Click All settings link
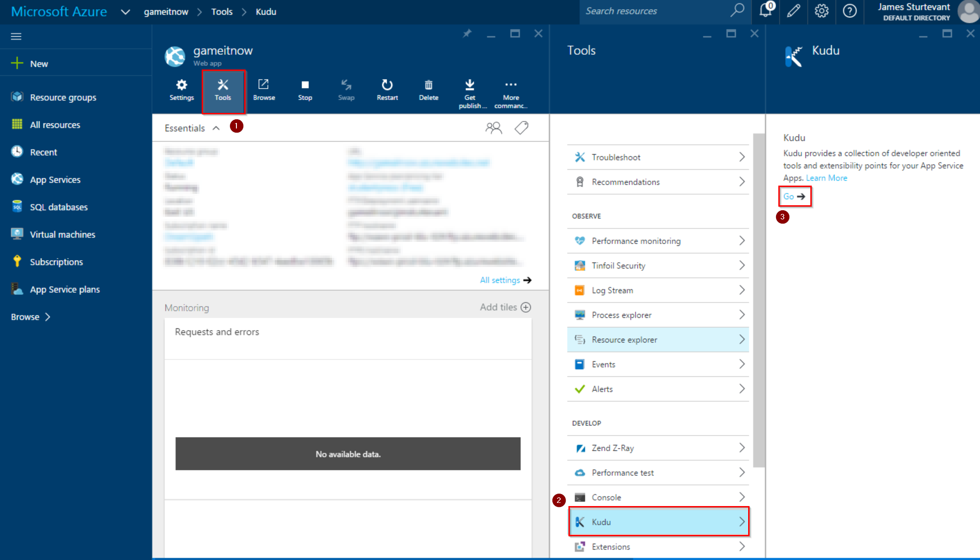The height and width of the screenshot is (560, 980). (505, 280)
